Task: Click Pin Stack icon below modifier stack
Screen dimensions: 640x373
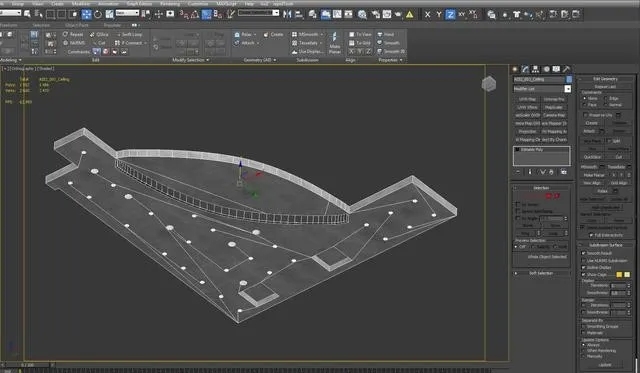Action: 518,172
